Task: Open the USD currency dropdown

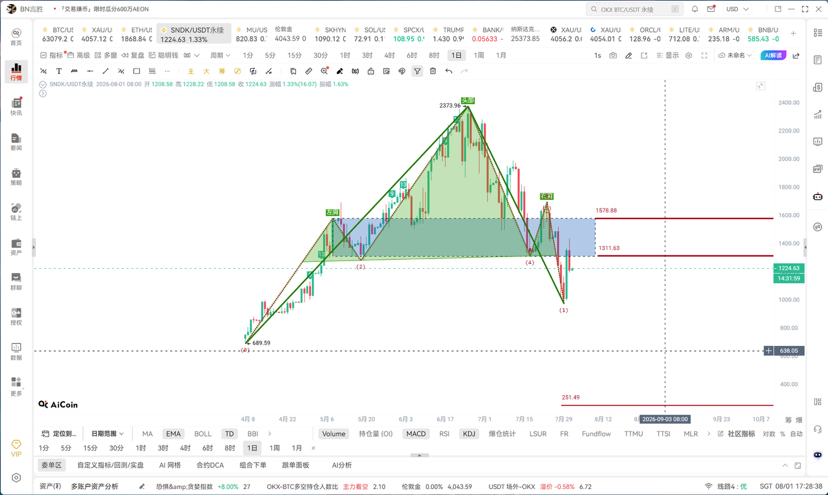Action: 737,9
